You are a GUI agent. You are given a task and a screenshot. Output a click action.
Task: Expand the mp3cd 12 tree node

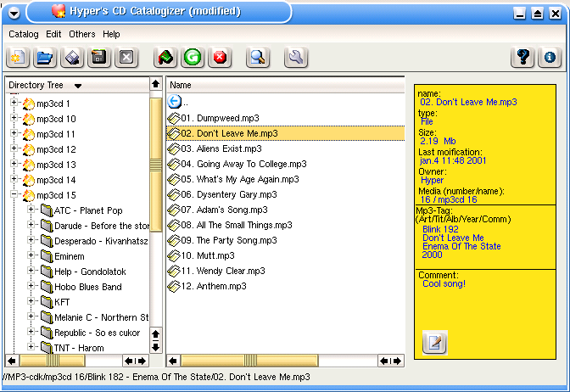pos(14,148)
